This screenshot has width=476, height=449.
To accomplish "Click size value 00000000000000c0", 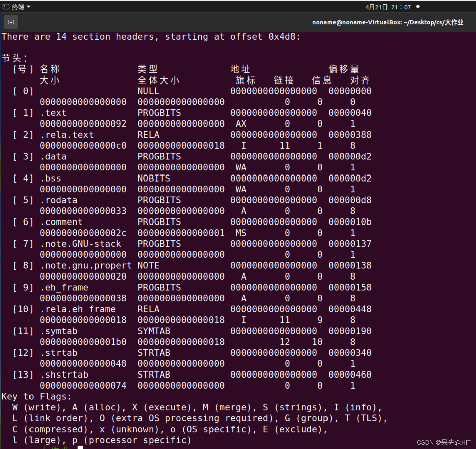I will coord(83,146).
